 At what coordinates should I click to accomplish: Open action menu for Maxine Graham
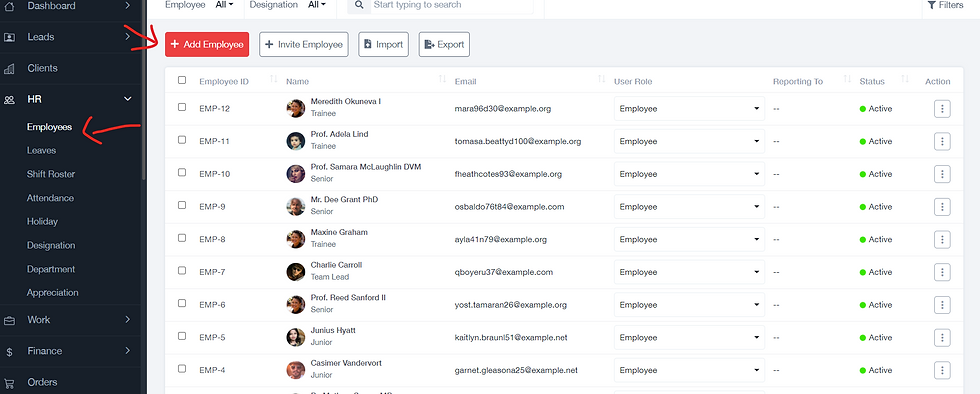tap(942, 240)
